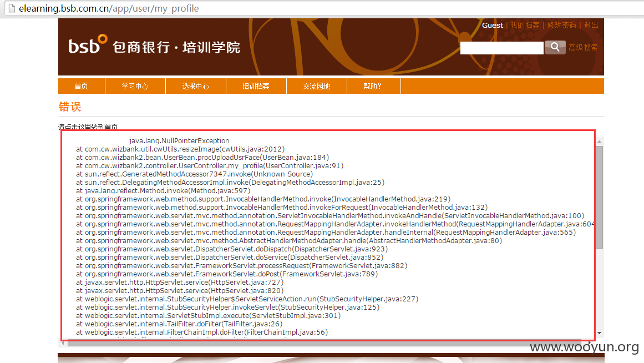Focus the header search input field
The height and width of the screenshot is (363, 644).
[x=502, y=48]
